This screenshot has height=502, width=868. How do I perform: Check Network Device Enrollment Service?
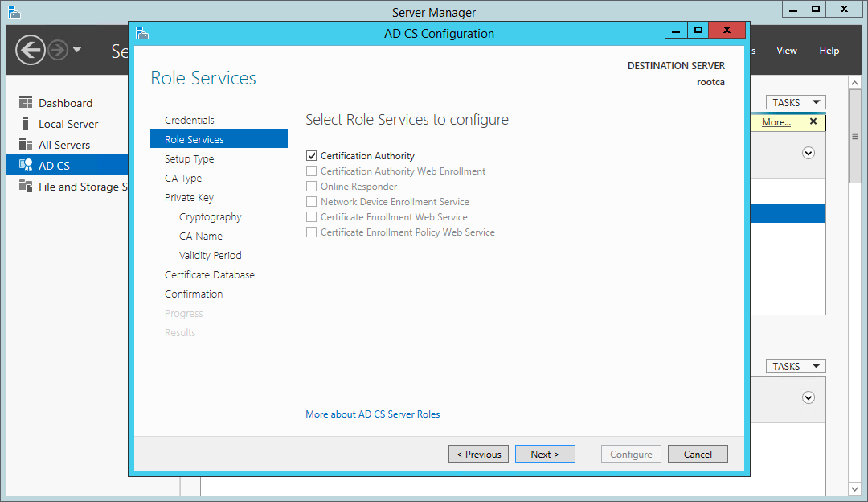point(312,202)
